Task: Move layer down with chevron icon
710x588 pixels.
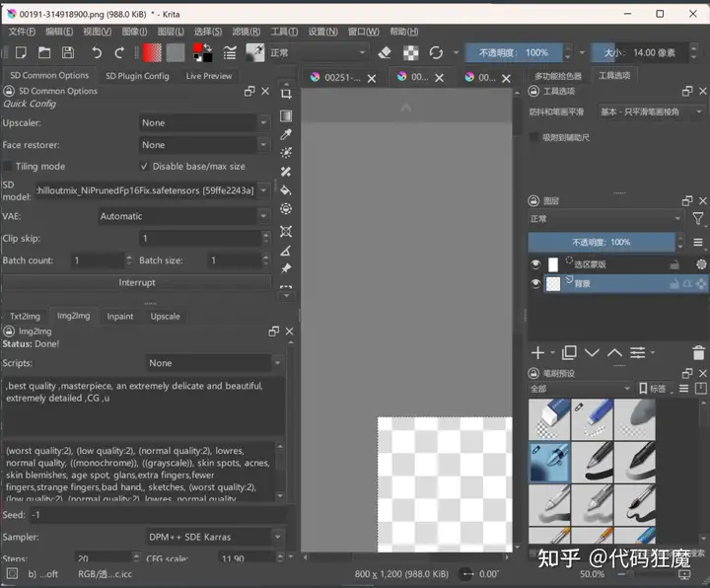Action: [592, 352]
